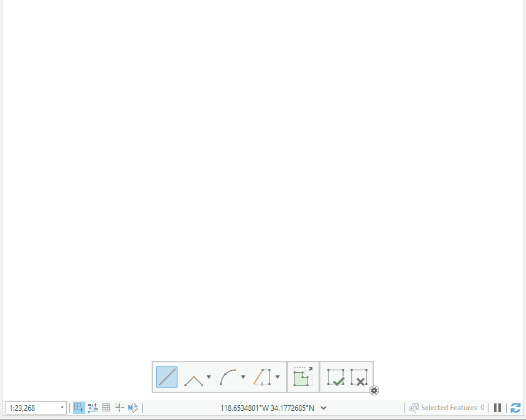Viewport: 526px width, 420px height.
Task: Click the green polygon tool with arrow
Action: (303, 376)
